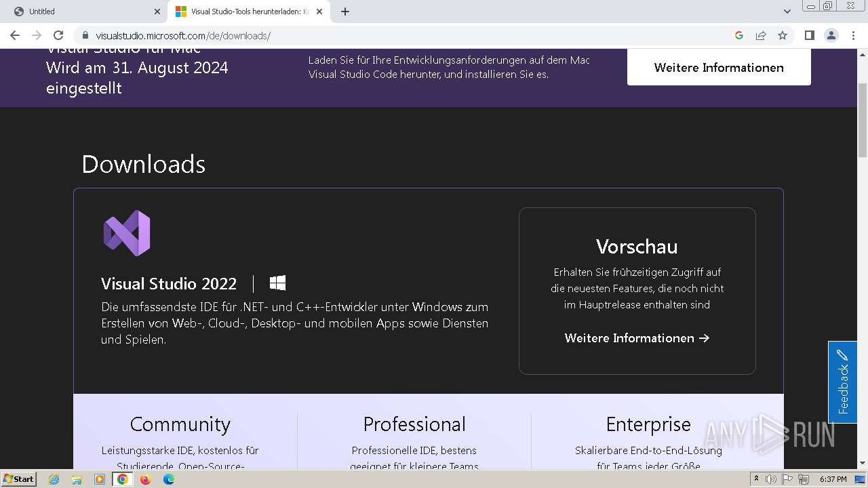Click the Downloads section heading
Screen dimensions: 868x488
(x=143, y=164)
